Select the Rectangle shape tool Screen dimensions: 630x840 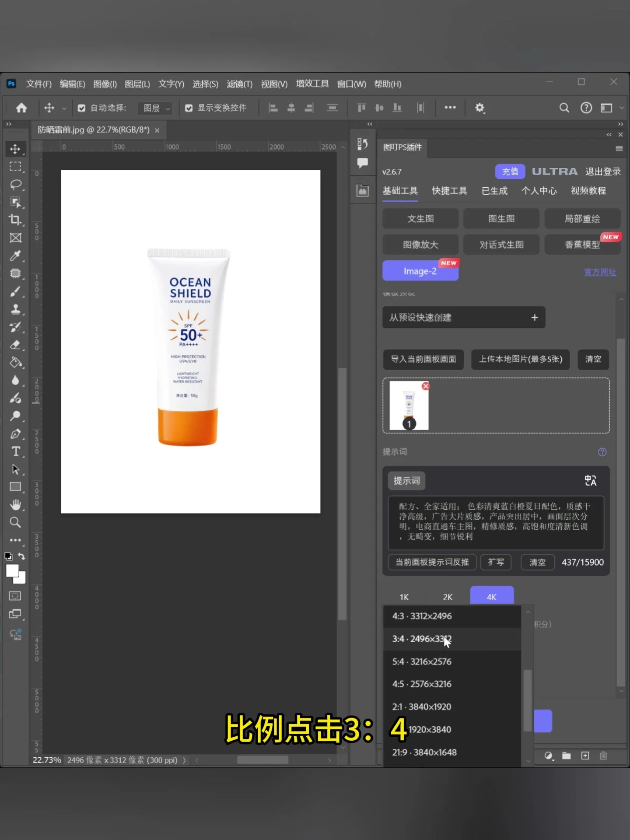click(x=15, y=487)
